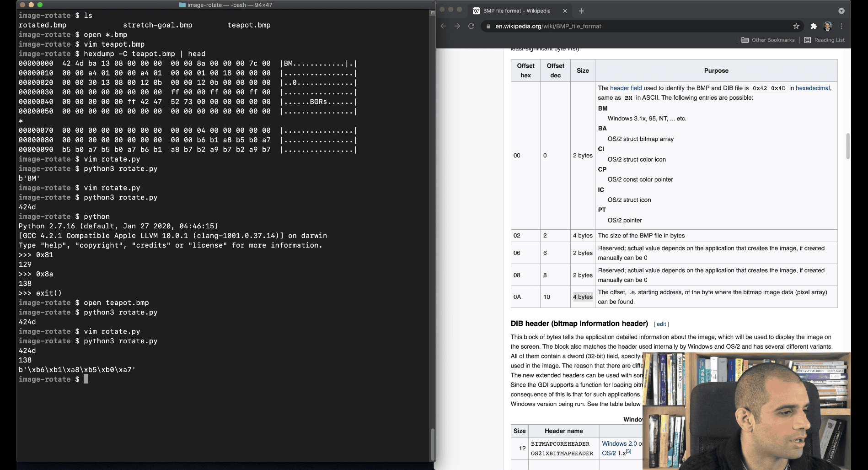Click the Chrome address bar URL
This screenshot has height=470, width=868.
548,26
